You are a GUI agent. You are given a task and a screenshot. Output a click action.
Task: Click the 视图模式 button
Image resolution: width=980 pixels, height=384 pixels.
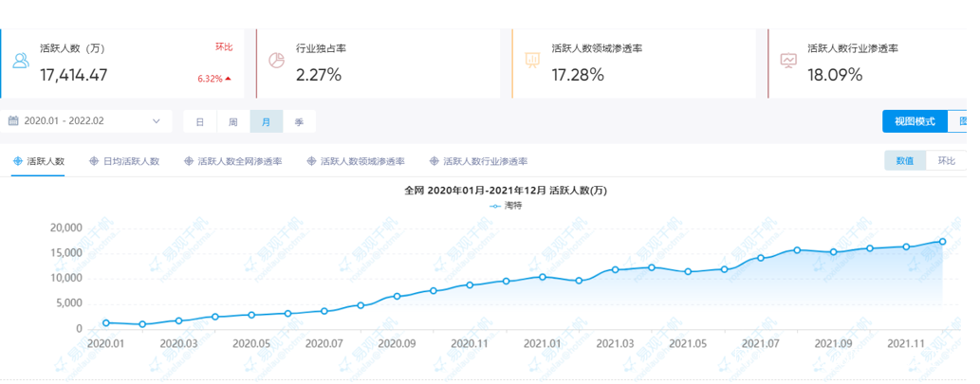(x=915, y=121)
